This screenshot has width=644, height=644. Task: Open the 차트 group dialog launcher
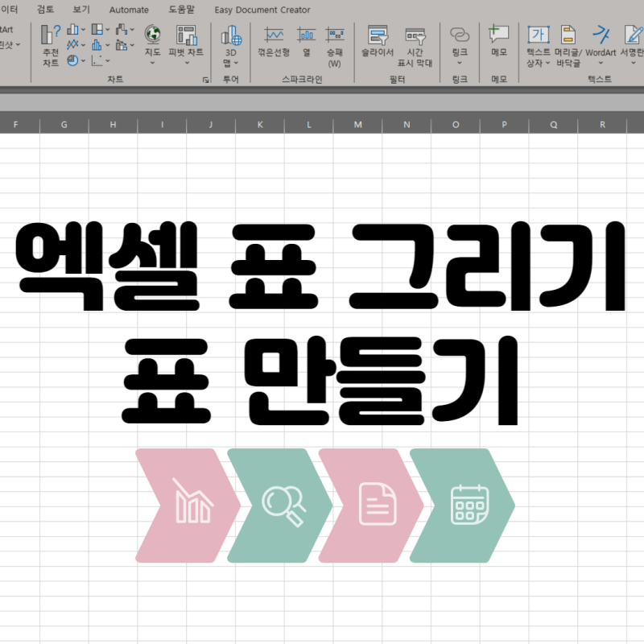tap(205, 80)
